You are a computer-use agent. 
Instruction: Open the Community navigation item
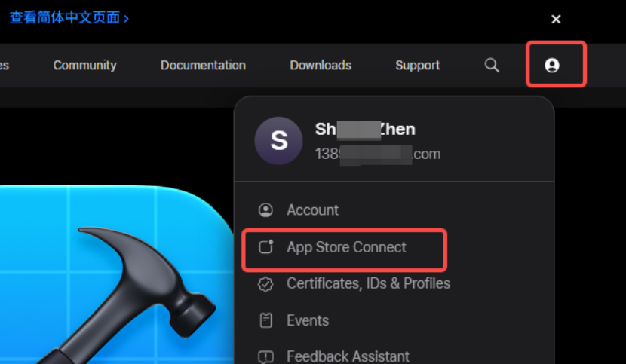point(84,65)
